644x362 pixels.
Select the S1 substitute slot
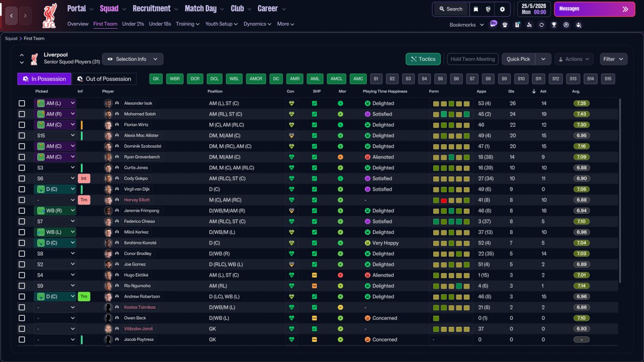coord(376,79)
